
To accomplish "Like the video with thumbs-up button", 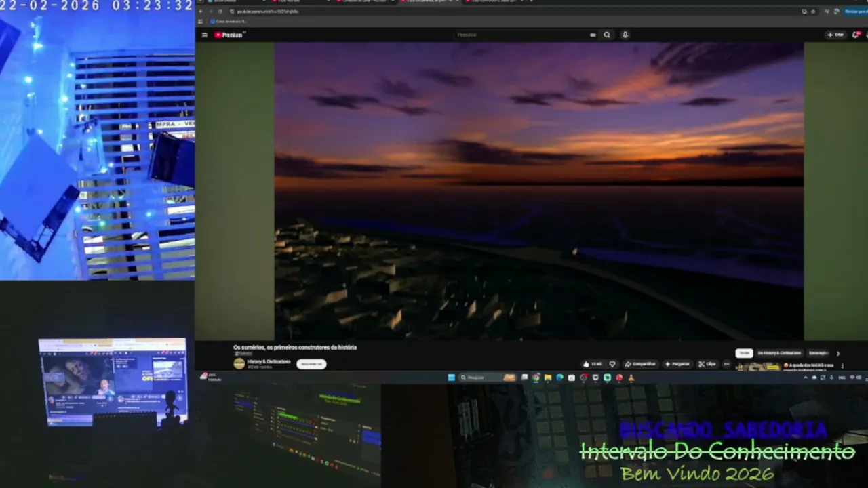I will (592, 364).
